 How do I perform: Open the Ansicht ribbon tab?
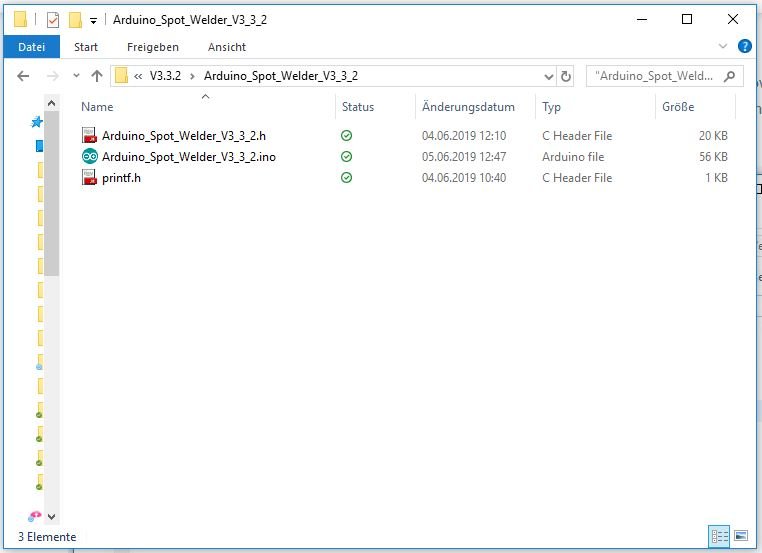[227, 47]
